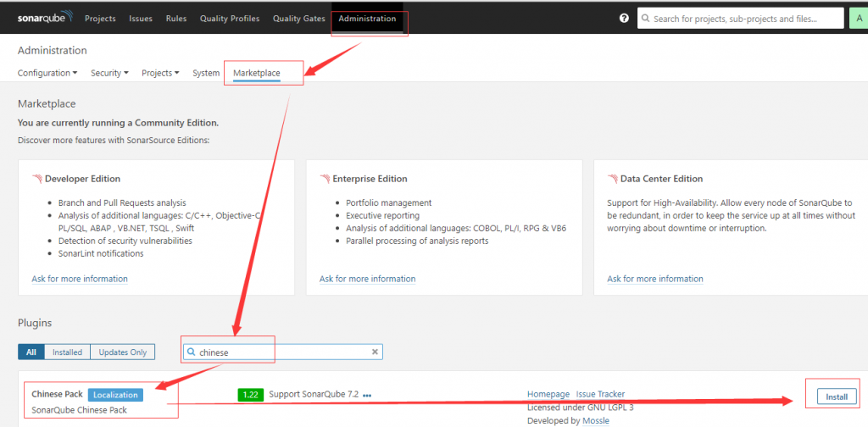Open the Projects menu in the top navigation bar

[x=100, y=19]
